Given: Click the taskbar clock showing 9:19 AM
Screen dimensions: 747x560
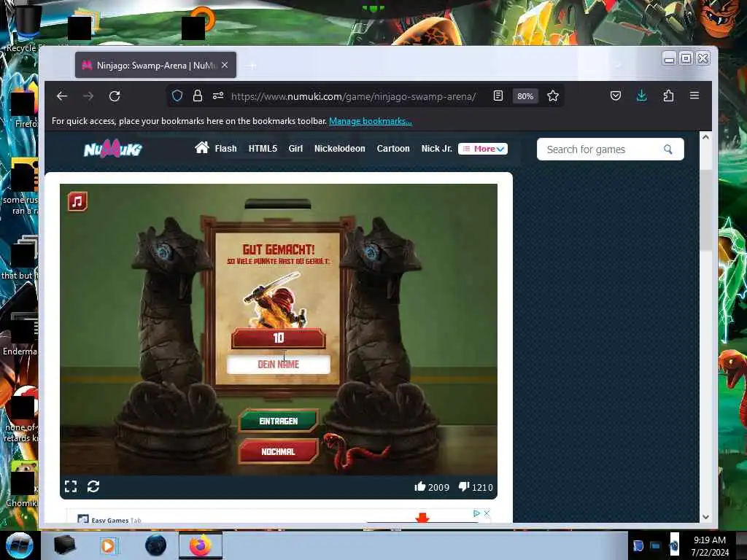Looking at the screenshot, I should (x=709, y=545).
